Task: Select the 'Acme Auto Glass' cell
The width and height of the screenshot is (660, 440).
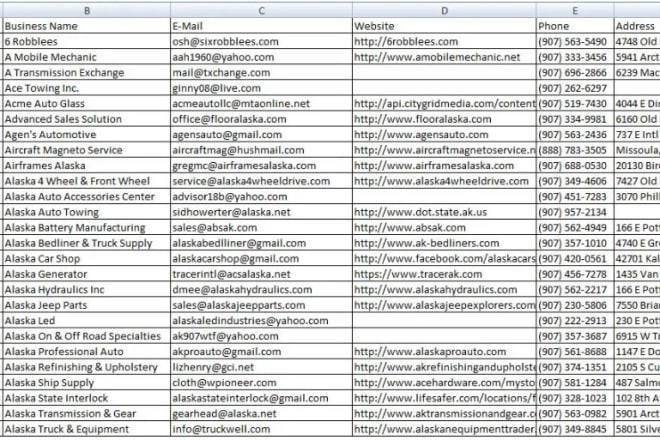Action: point(87,104)
